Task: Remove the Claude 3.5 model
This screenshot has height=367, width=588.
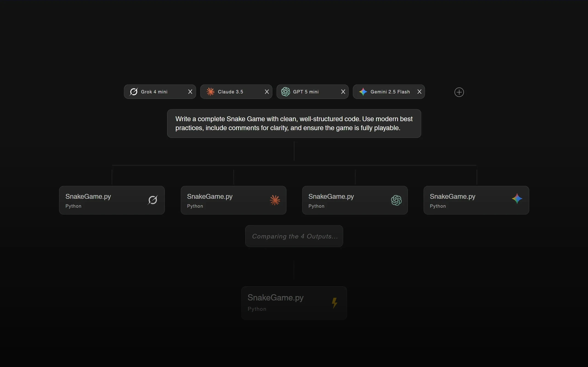Action: click(x=267, y=92)
